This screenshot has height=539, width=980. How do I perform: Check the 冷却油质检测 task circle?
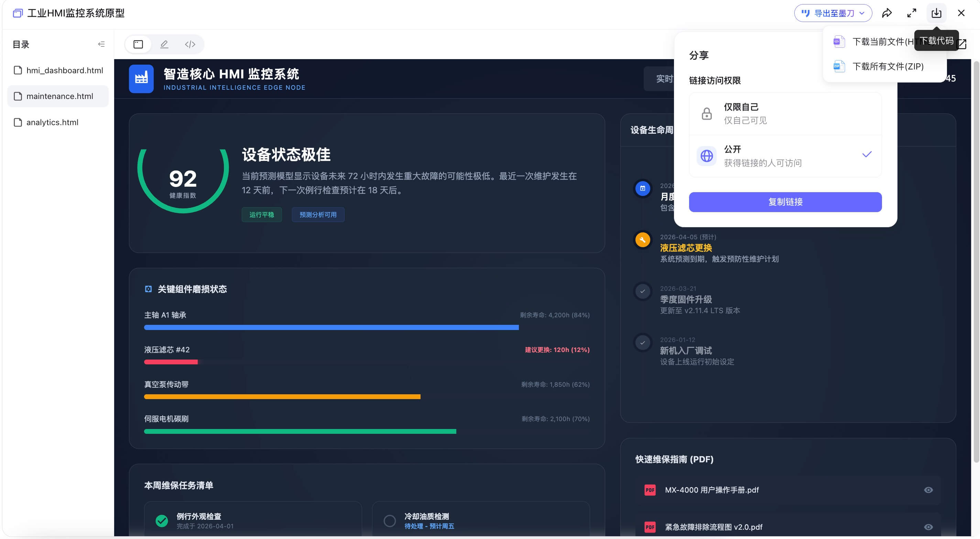click(390, 520)
